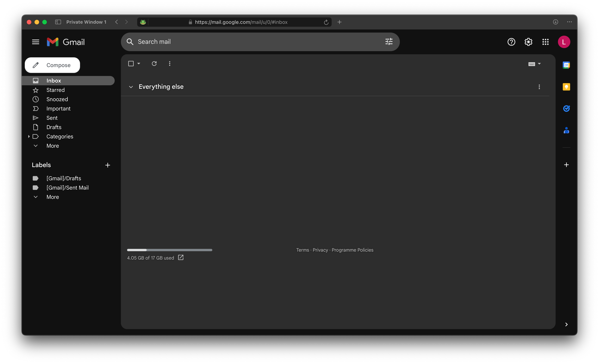
Task: Click the Compose button
Action: coord(52,65)
